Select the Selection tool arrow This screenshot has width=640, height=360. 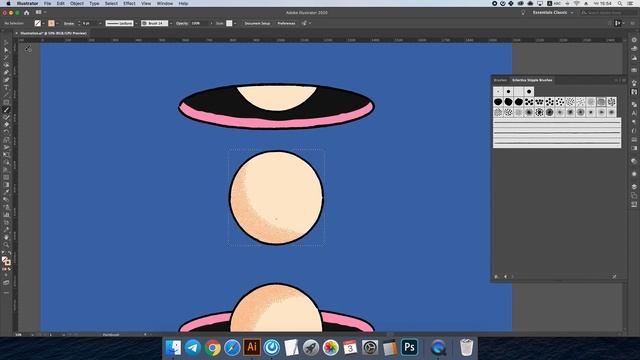click(x=6, y=43)
